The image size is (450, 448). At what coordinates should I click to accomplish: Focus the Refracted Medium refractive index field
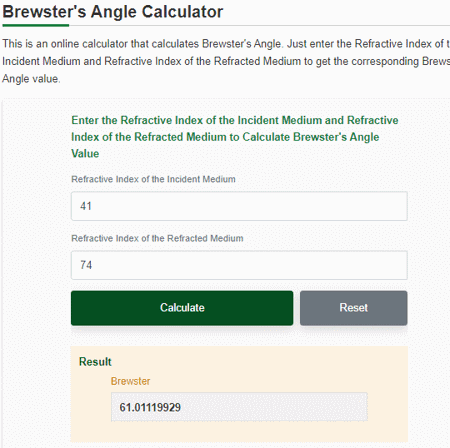click(239, 265)
